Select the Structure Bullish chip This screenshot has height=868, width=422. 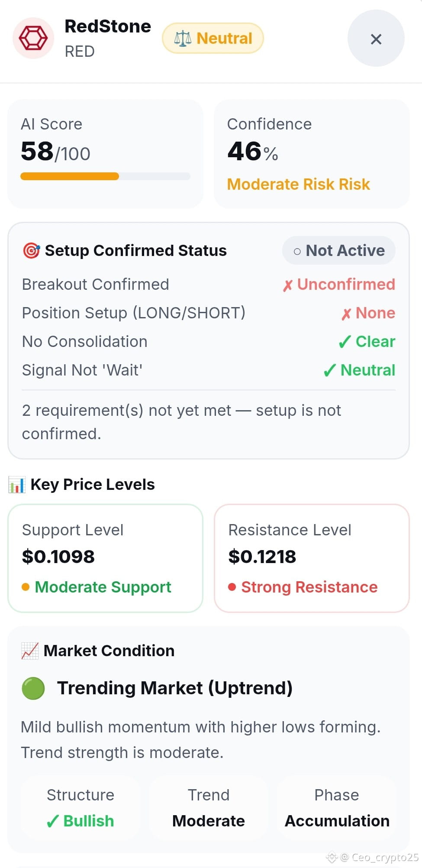81,808
